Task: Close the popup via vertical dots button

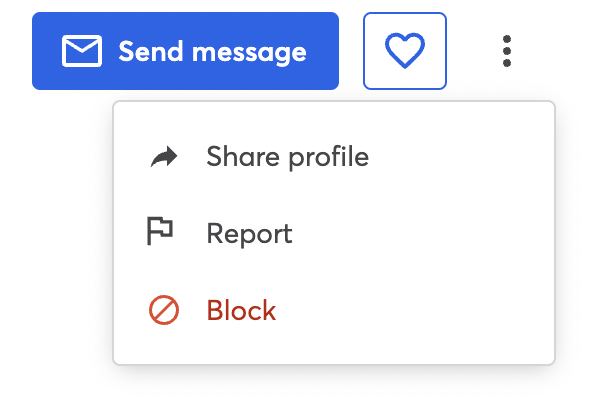Action: coord(507,51)
